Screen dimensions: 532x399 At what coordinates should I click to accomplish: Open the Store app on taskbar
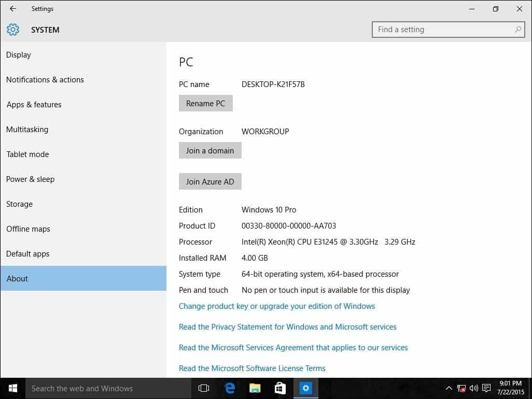[x=280, y=388]
